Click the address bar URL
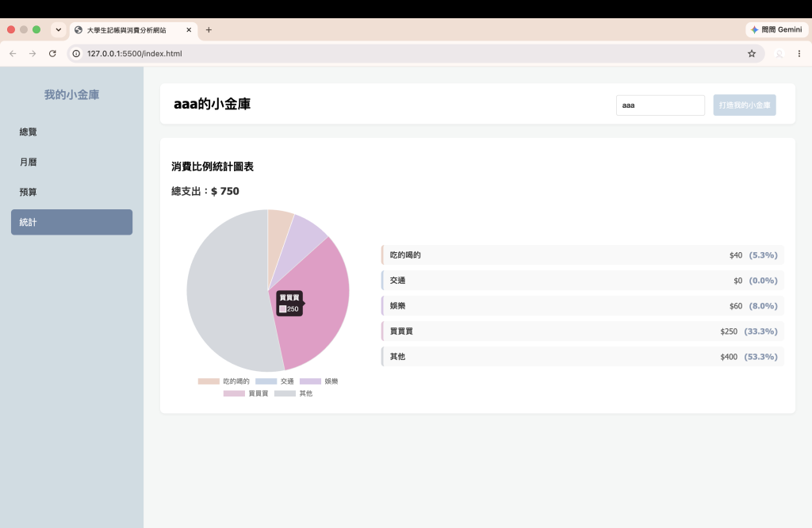The height and width of the screenshot is (528, 812). (134, 53)
